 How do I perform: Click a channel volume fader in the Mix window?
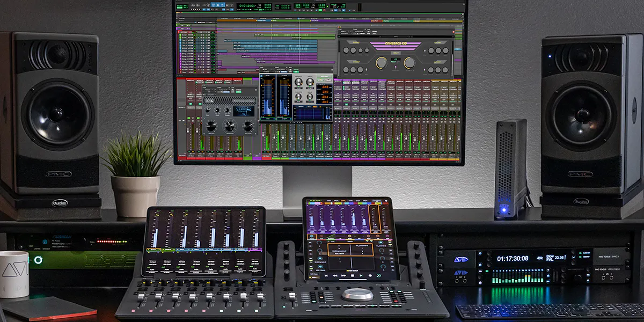coord(336,137)
